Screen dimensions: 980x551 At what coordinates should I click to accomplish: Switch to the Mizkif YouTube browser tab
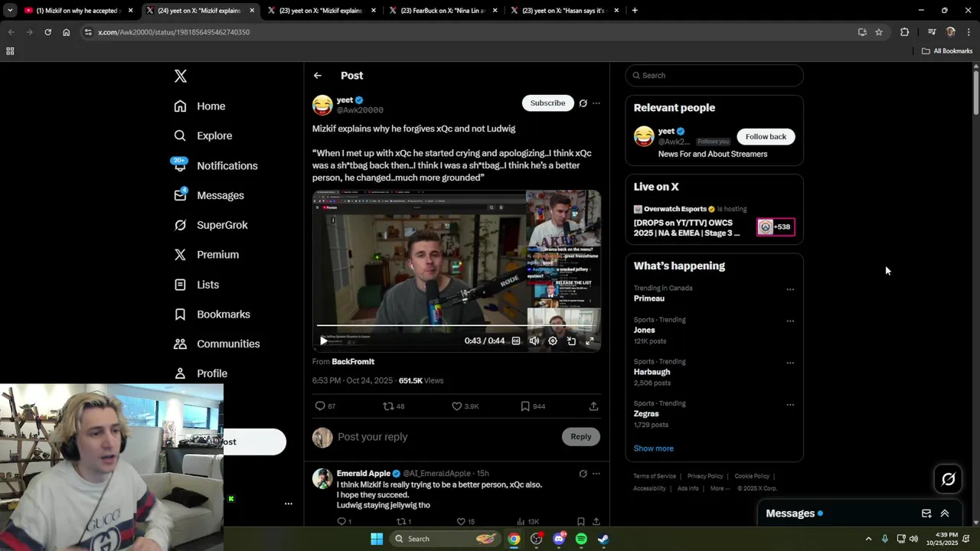[x=80, y=11]
